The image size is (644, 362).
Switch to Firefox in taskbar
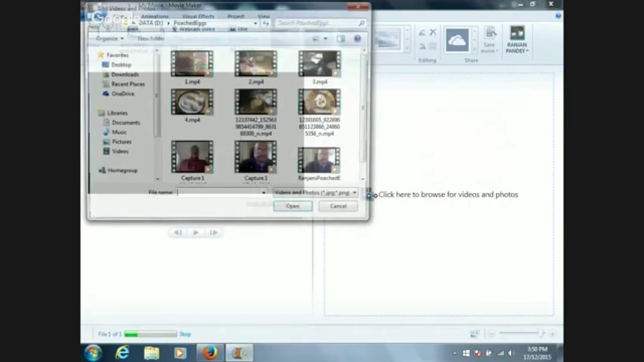coord(209,353)
